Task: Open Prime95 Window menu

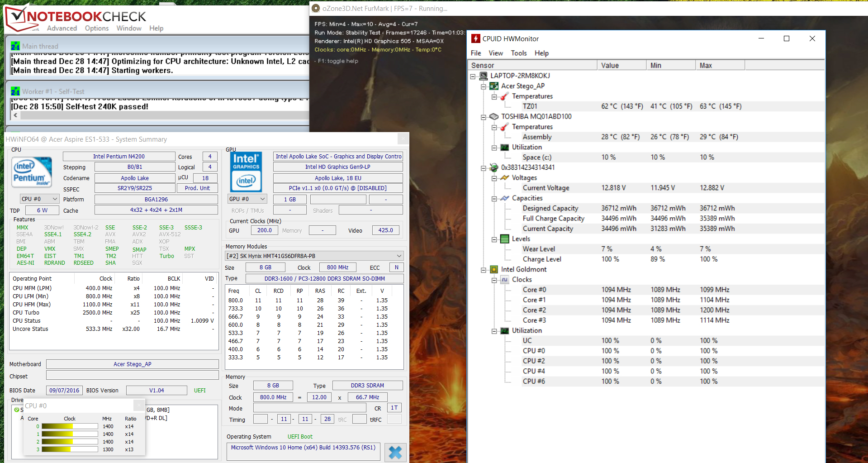Action: [129, 28]
